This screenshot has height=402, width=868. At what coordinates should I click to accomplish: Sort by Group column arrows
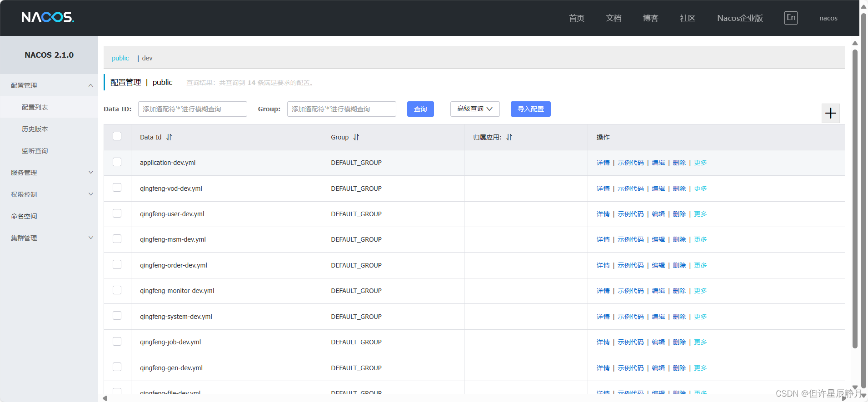click(x=356, y=137)
